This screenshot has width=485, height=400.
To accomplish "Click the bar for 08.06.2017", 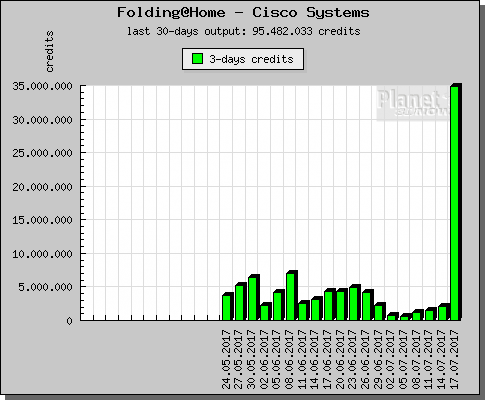I will [291, 296].
